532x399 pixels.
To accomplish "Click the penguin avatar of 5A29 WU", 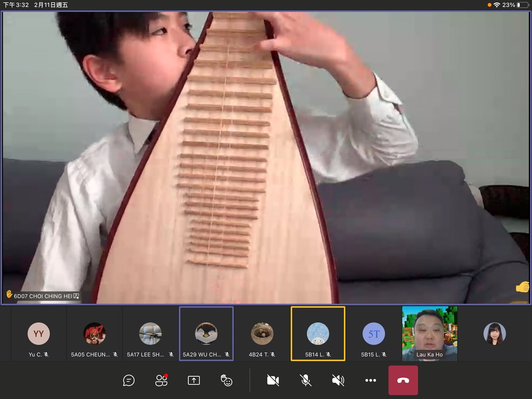I will point(206,334).
